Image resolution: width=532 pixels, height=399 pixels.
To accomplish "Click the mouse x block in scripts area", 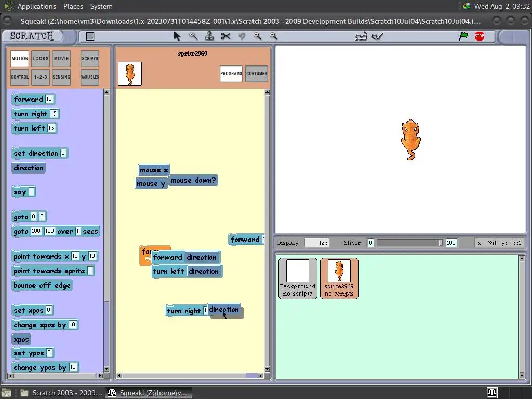I will [154, 170].
